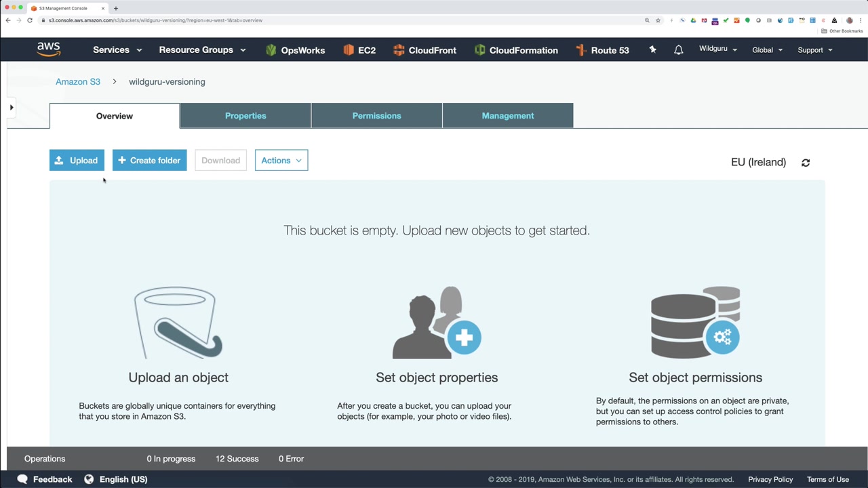Open the Permissions tab
868x488 pixels.
(377, 116)
